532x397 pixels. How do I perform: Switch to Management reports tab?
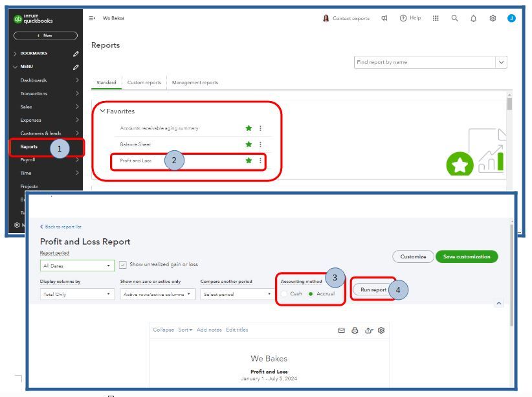click(x=195, y=82)
